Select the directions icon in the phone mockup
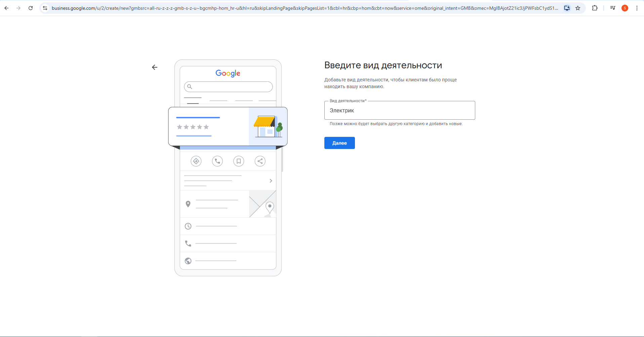This screenshot has height=337, width=644. 196,161
